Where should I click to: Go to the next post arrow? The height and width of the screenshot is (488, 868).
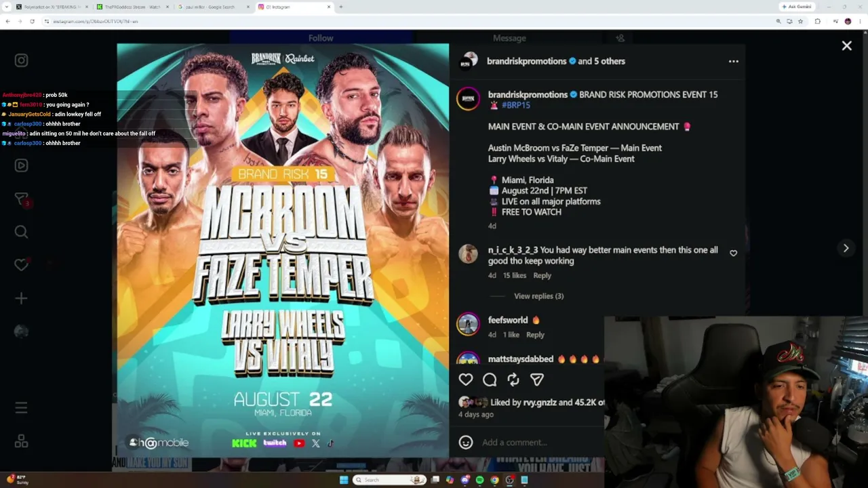click(x=846, y=248)
